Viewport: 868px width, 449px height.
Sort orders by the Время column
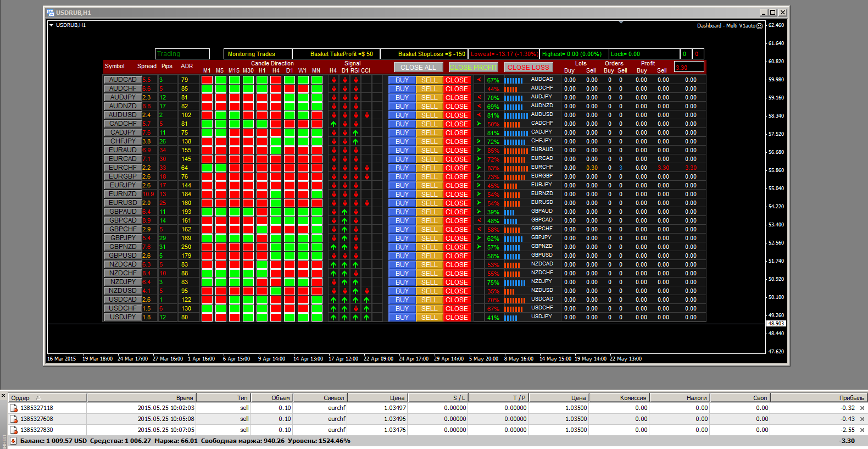click(141, 398)
